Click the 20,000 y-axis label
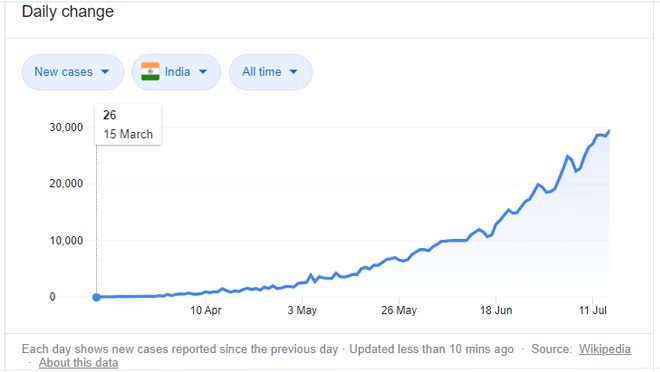This screenshot has width=660, height=372. point(66,184)
